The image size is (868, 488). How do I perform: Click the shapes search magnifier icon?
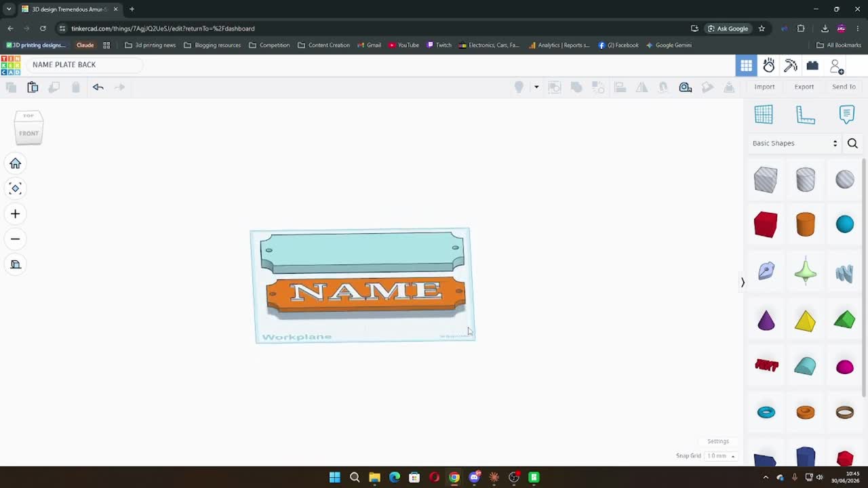(x=852, y=143)
